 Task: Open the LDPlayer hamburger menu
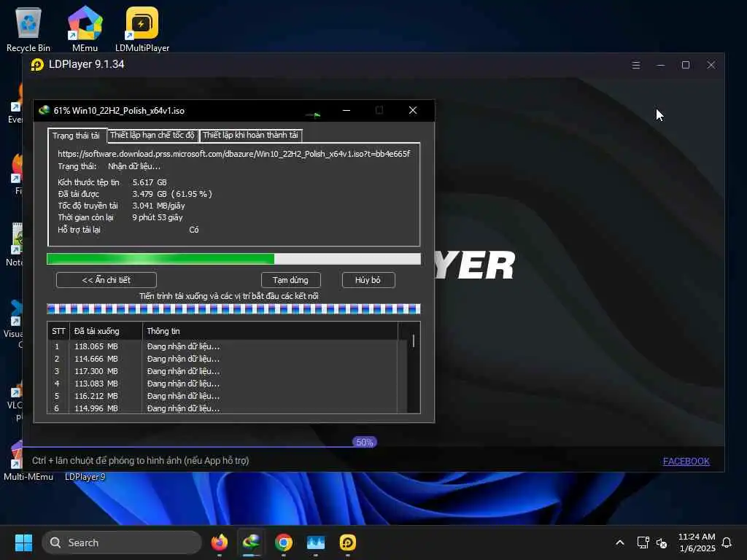pos(635,65)
